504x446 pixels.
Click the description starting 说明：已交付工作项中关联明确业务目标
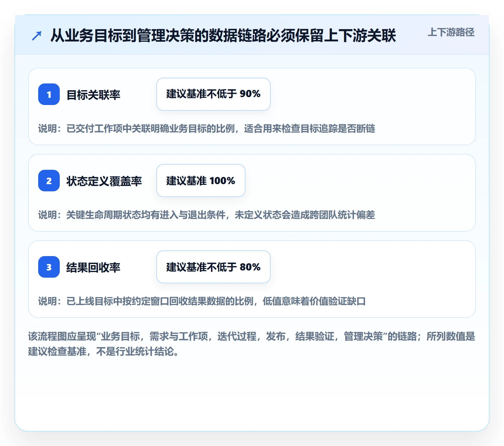click(207, 128)
